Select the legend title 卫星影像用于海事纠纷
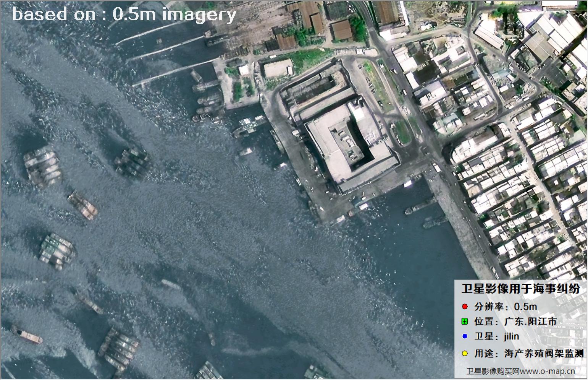 (x=520, y=289)
